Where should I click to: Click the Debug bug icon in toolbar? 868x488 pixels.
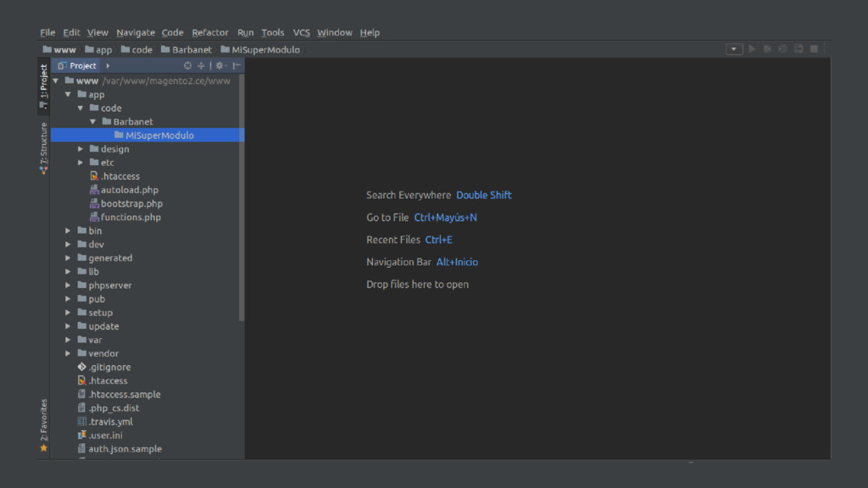coord(767,48)
